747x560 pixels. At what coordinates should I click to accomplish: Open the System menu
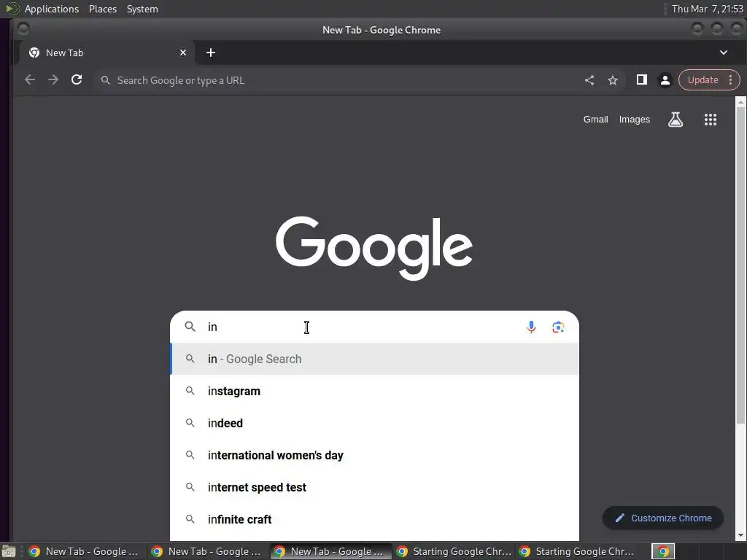[142, 9]
